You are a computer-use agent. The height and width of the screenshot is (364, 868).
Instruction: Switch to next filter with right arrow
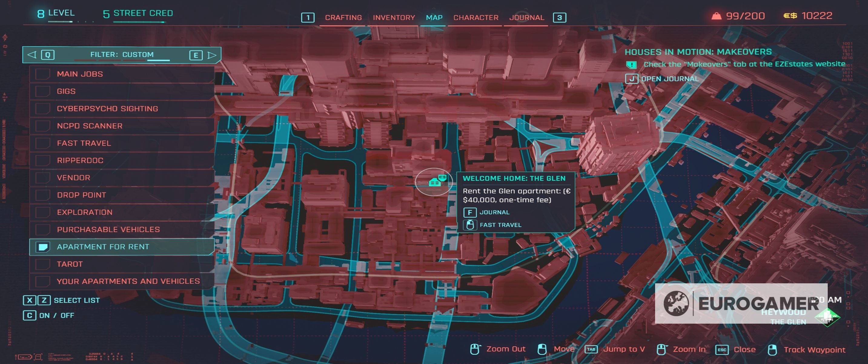point(212,55)
